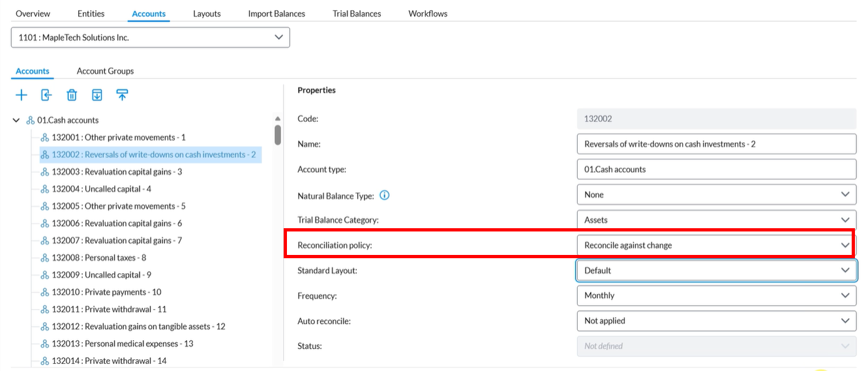
Task: Click the export accounts upload icon
Action: point(122,95)
